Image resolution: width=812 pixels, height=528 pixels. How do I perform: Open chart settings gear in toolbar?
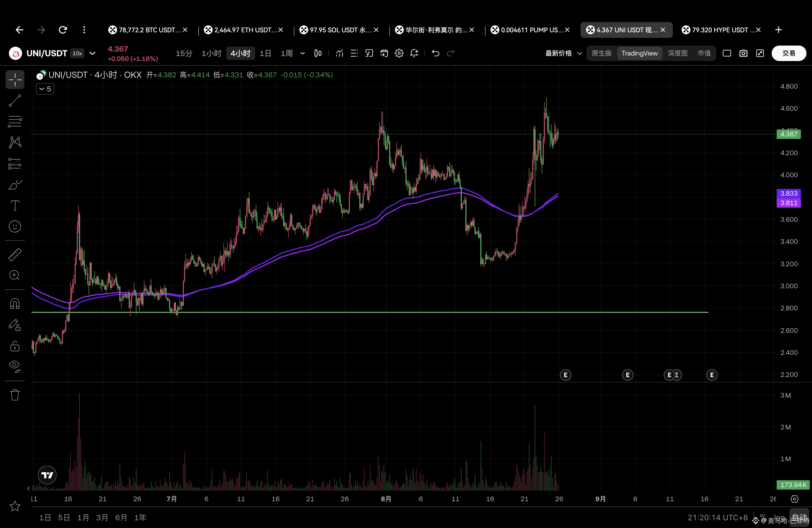tap(399, 53)
